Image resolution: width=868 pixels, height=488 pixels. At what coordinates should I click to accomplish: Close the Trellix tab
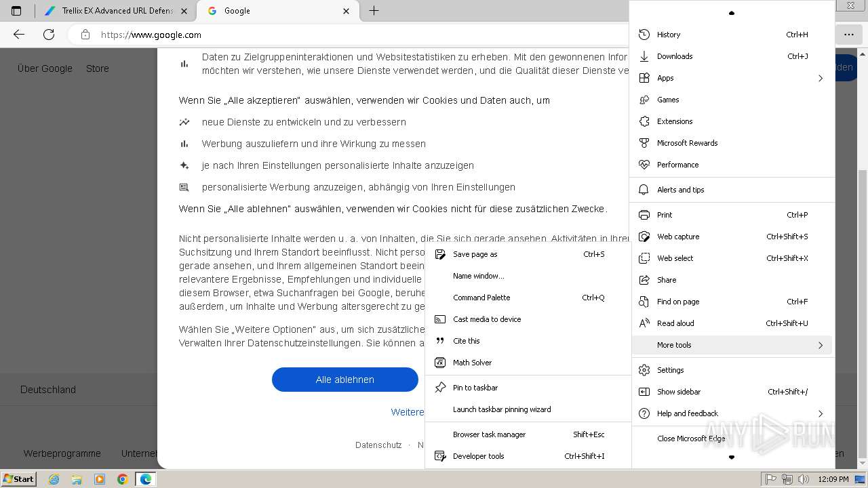coord(184,11)
